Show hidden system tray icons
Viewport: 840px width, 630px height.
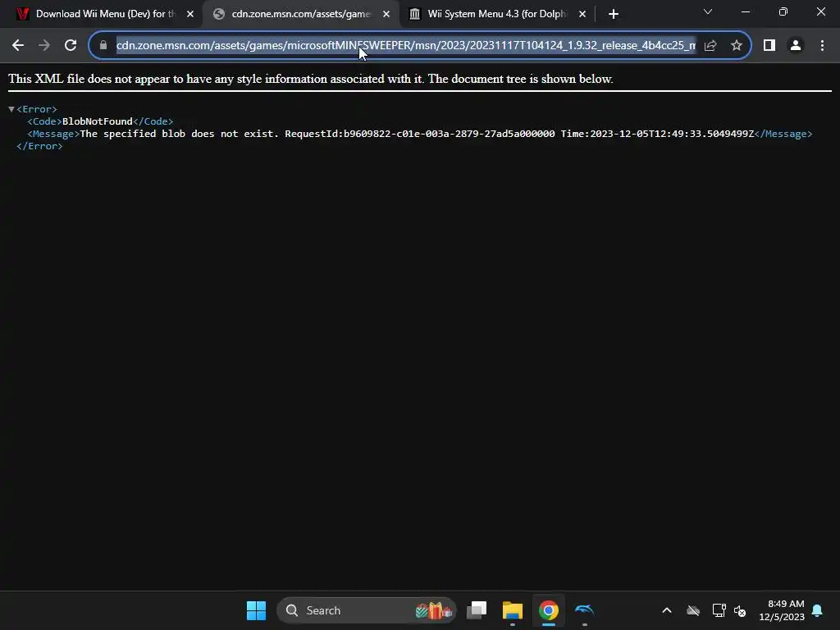click(x=667, y=610)
